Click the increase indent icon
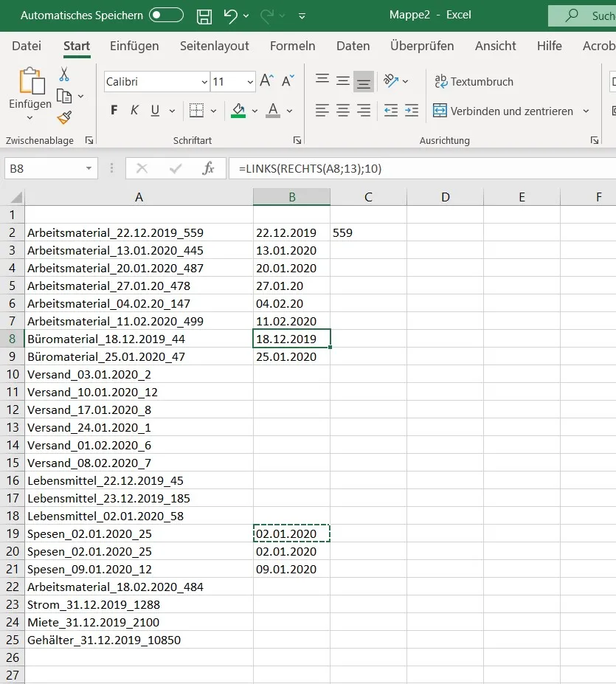Image resolution: width=616 pixels, height=684 pixels. point(412,111)
